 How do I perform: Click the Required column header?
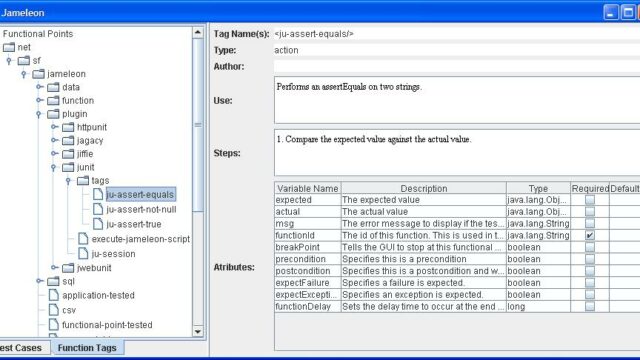point(590,189)
